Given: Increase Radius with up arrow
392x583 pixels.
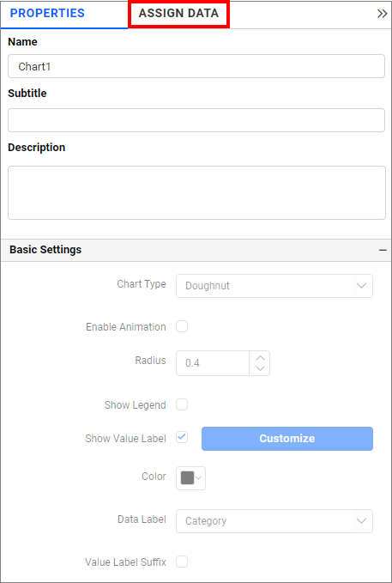Looking at the screenshot, I should point(260,358).
